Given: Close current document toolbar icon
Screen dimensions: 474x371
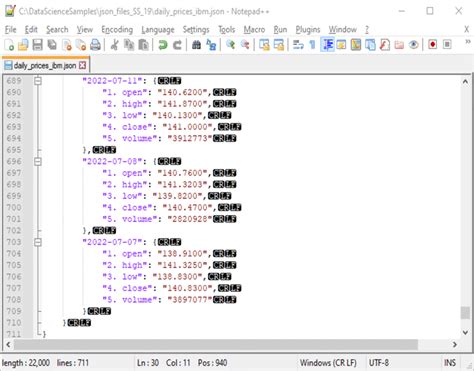Looking at the screenshot, I should [67, 45].
